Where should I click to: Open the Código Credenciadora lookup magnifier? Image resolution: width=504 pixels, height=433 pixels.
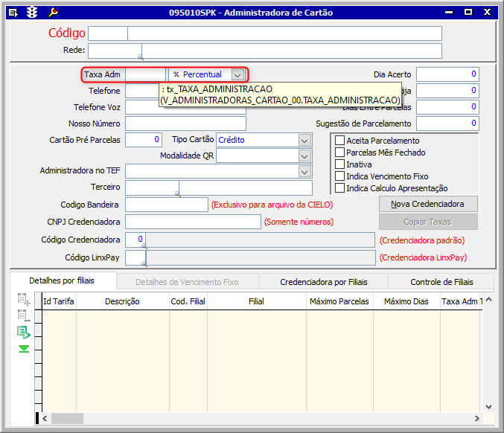pyautogui.click(x=144, y=246)
